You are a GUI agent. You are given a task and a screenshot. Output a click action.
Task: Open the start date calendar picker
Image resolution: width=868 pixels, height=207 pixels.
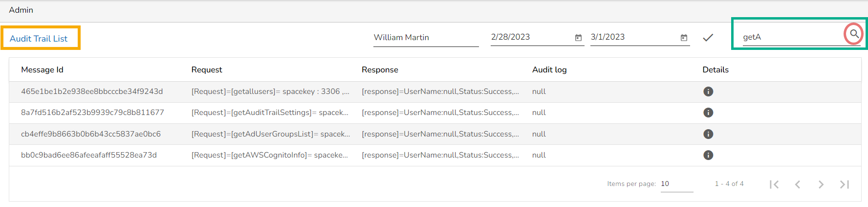point(578,38)
